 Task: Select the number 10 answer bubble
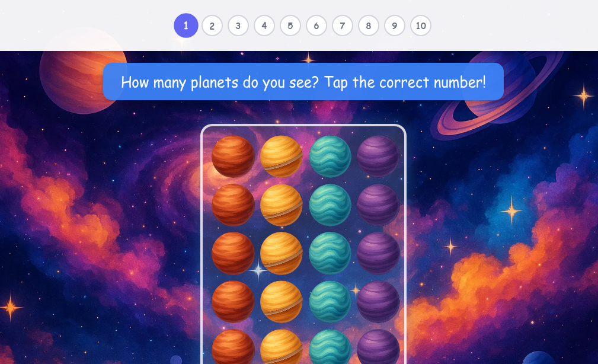pyautogui.click(x=421, y=25)
